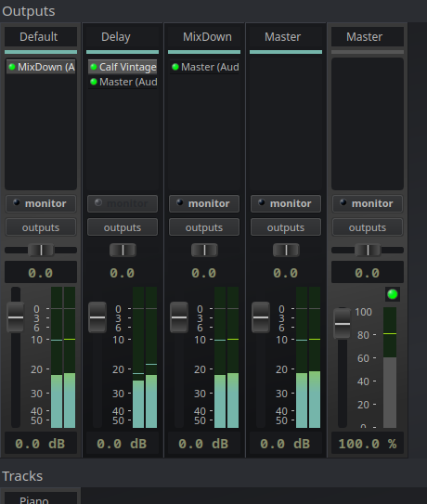This screenshot has width=427, height=504.
Task: Click the 100.0 % volume field on Master strip
Action: (368, 444)
